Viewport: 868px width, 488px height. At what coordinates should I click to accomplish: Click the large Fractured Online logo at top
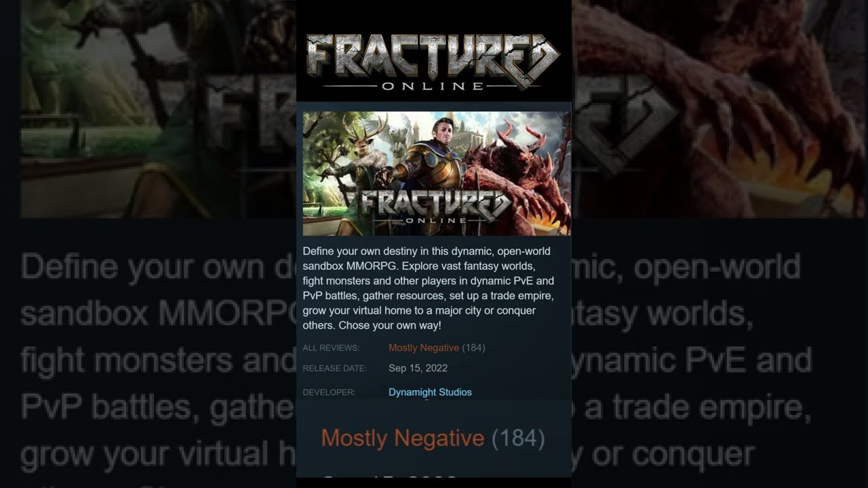click(x=433, y=62)
